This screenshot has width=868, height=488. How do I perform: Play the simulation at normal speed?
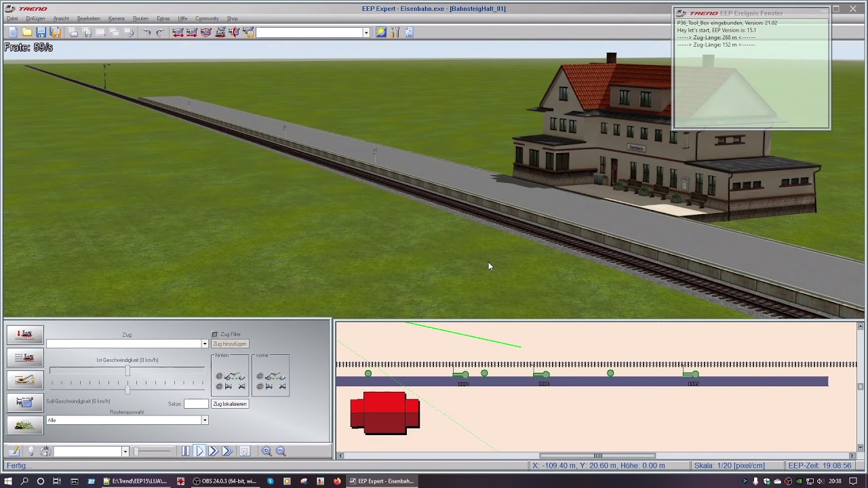pos(199,451)
